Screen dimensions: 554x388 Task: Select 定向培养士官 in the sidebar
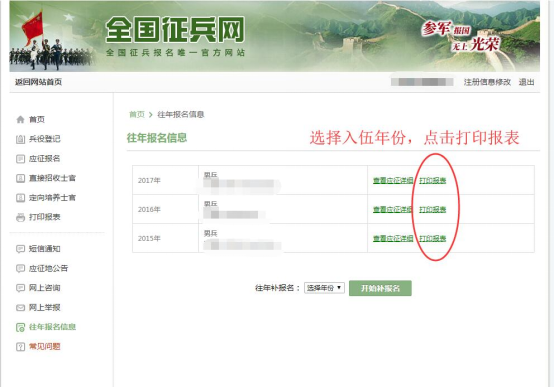[x=52, y=198]
